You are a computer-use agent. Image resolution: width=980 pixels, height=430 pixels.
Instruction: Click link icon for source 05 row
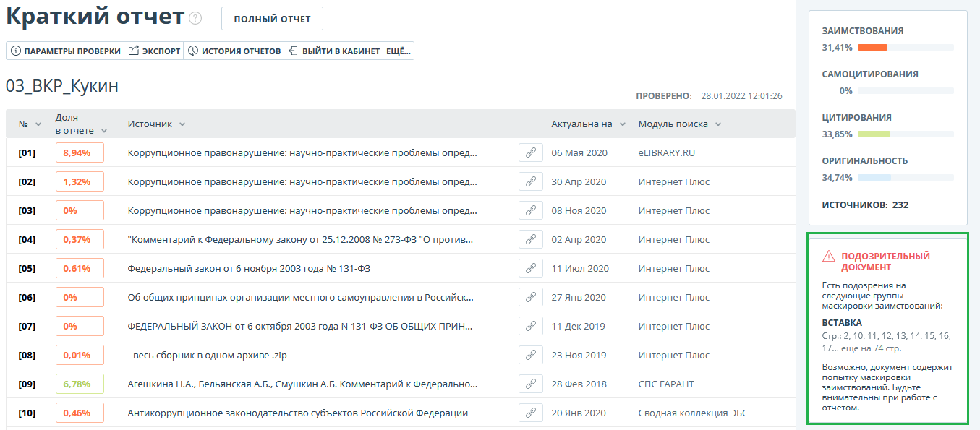[530, 268]
